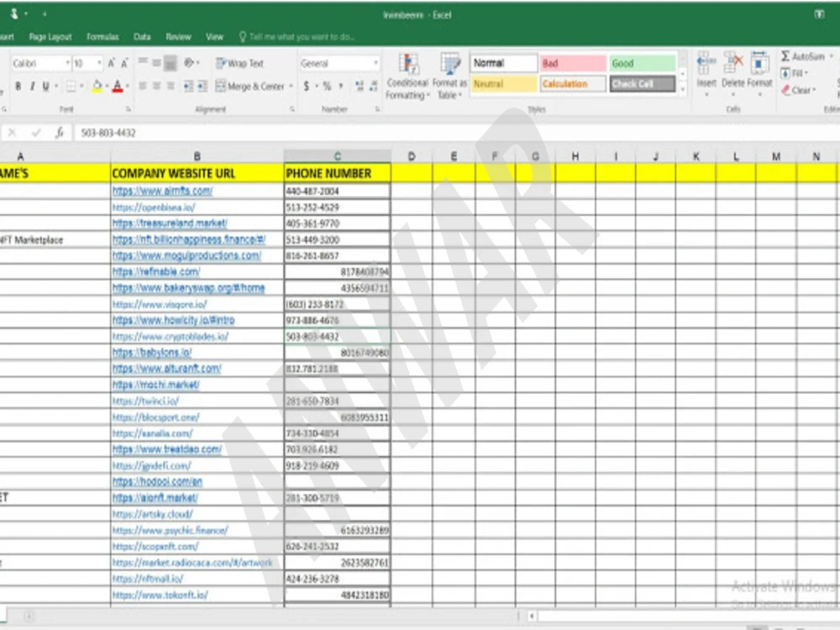Select column C header
The width and height of the screenshot is (840, 630).
tap(338, 156)
